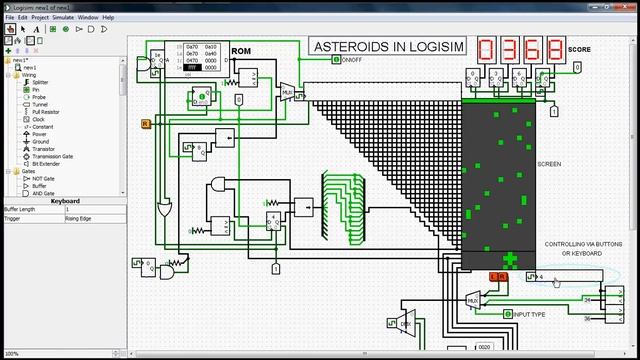Click the move circuit down arrow icon
Viewport: 640px width, 360px height.
[27, 51]
